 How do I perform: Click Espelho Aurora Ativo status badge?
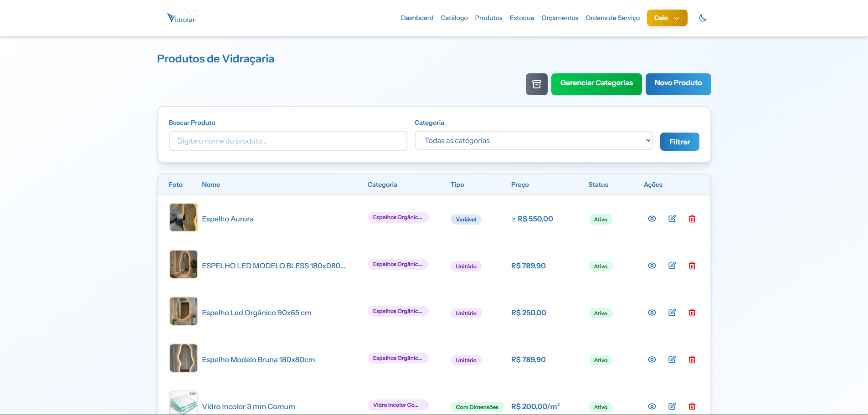coord(601,219)
